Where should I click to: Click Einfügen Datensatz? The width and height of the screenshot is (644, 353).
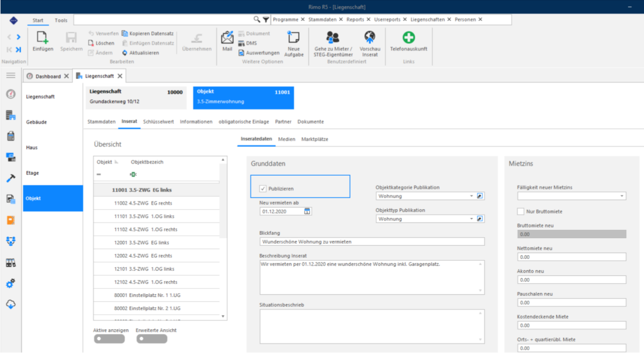tap(148, 43)
